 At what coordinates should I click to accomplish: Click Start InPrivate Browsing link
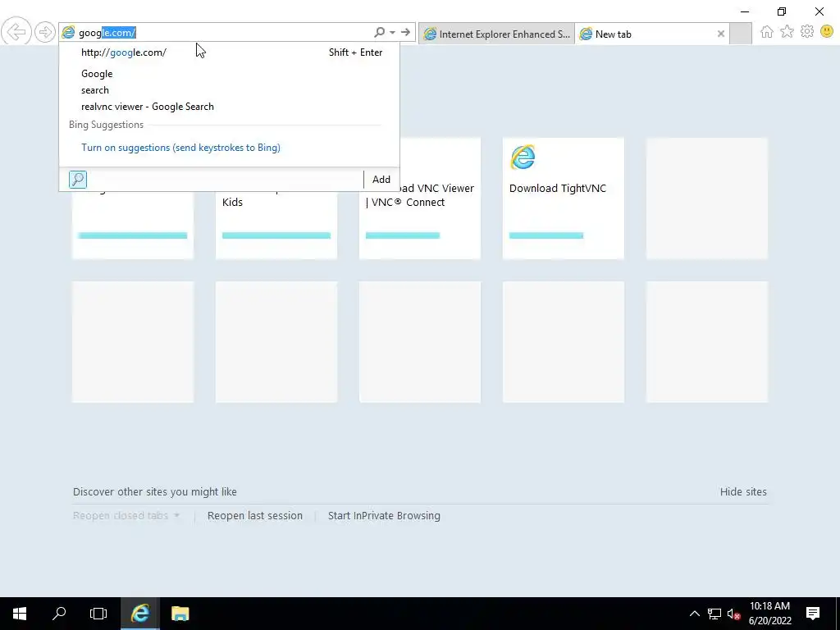[384, 515]
